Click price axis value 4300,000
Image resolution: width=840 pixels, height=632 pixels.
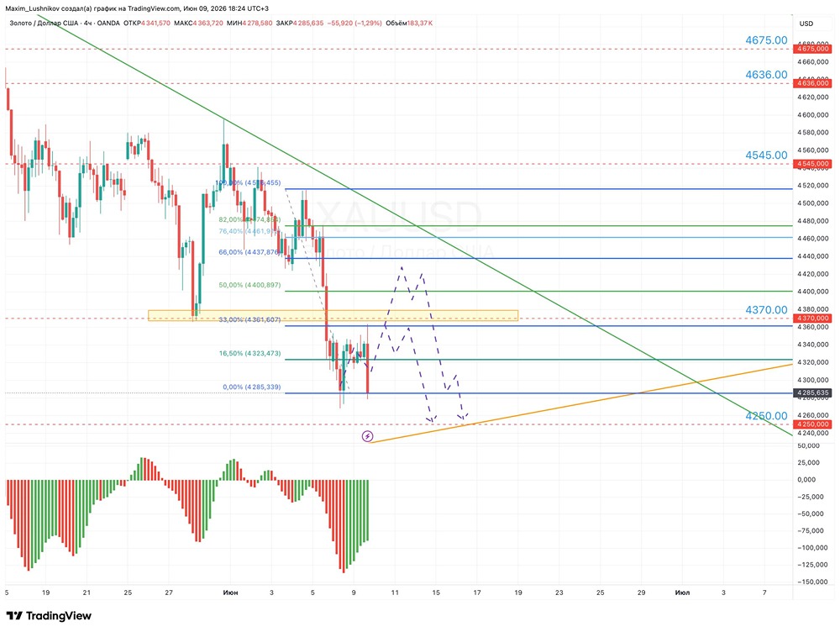812,380
